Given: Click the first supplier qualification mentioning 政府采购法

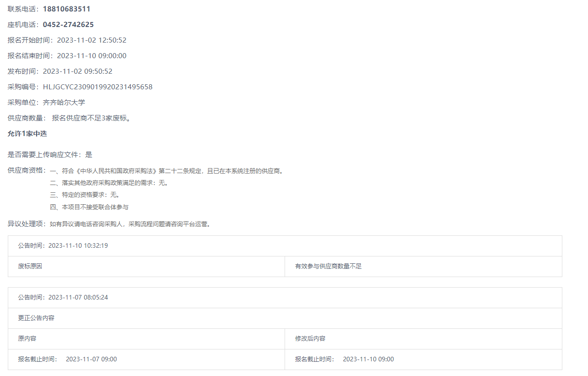Looking at the screenshot, I should click(x=167, y=171).
